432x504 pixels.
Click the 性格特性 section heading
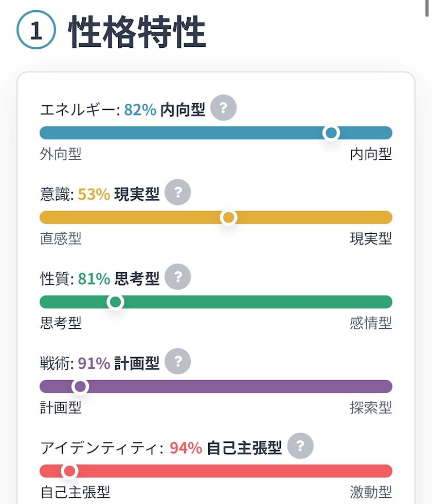[137, 31]
